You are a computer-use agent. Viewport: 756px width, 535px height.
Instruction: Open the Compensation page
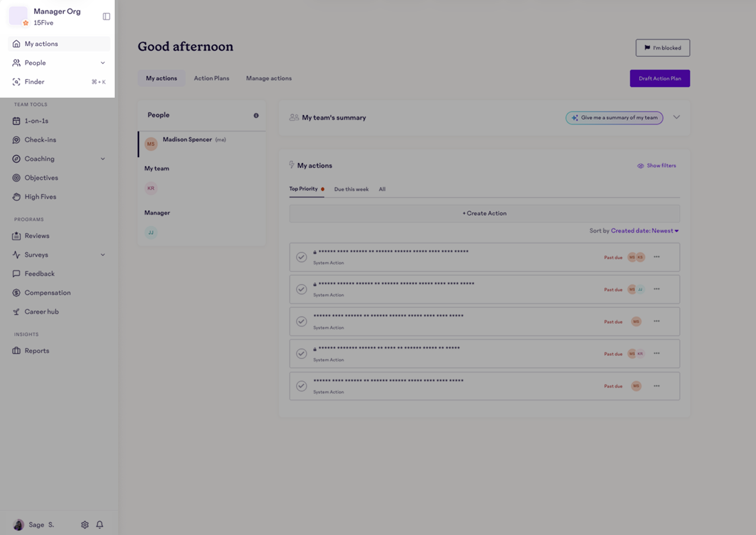(47, 292)
